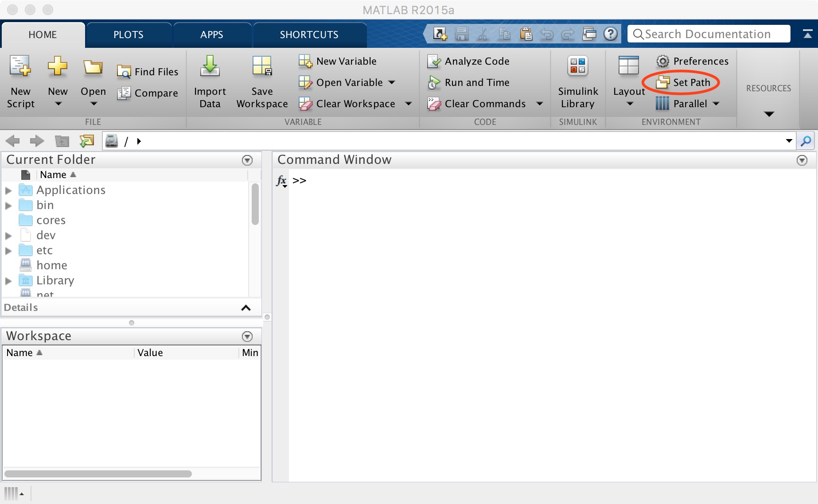818x504 pixels.
Task: Click the Workspace horizontal scrollbar
Action: [98, 473]
